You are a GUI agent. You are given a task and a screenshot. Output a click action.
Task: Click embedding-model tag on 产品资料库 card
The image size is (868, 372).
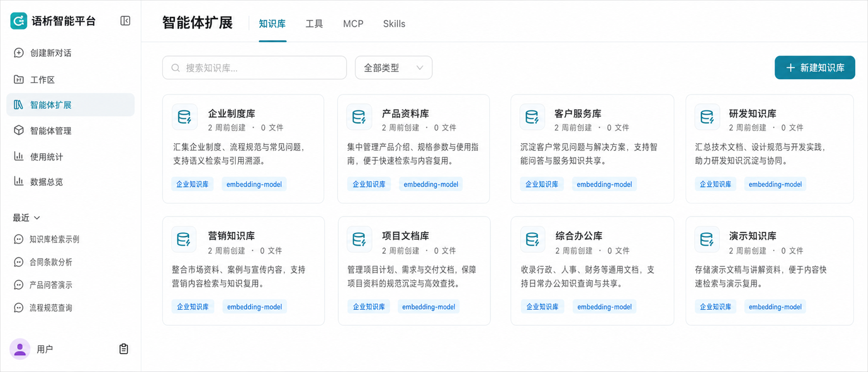[x=431, y=184]
